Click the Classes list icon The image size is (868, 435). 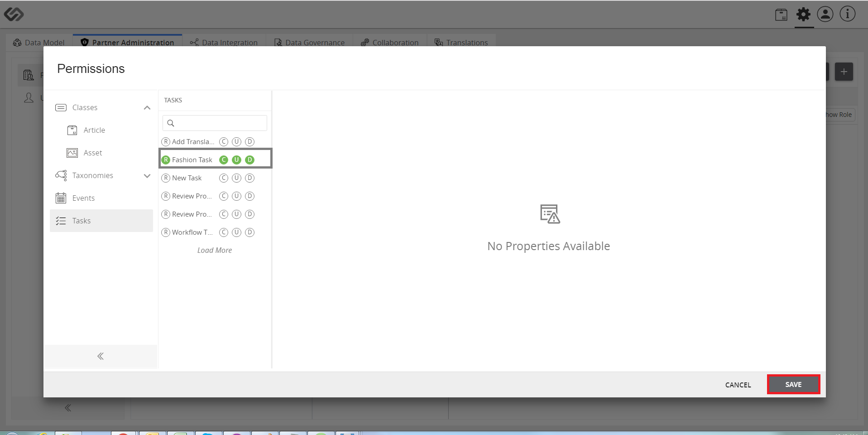(61, 108)
